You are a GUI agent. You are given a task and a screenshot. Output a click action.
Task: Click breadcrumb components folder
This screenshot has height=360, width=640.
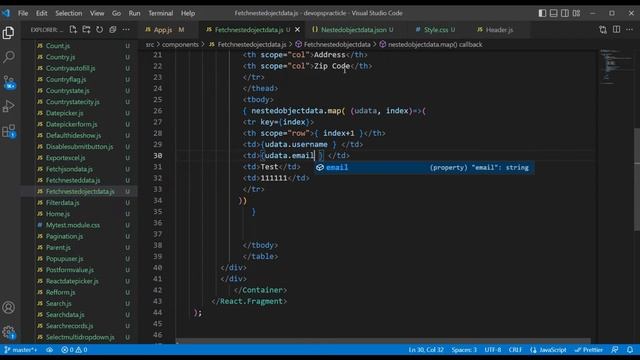pyautogui.click(x=180, y=44)
